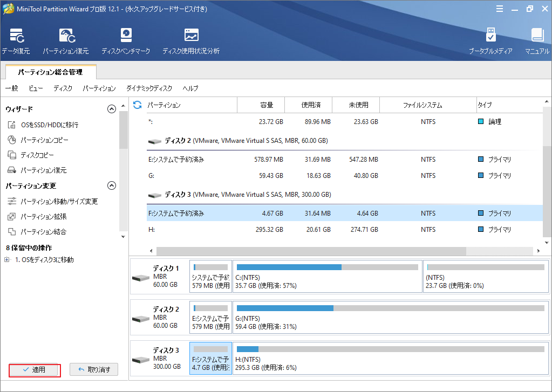Select the F:システムで予約済み row
This screenshot has height=392, width=552.
tap(345, 213)
